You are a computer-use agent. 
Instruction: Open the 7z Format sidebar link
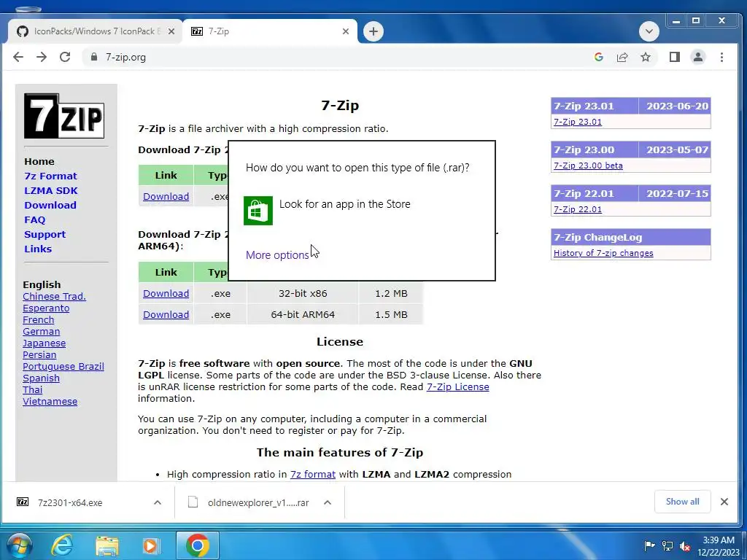click(50, 176)
